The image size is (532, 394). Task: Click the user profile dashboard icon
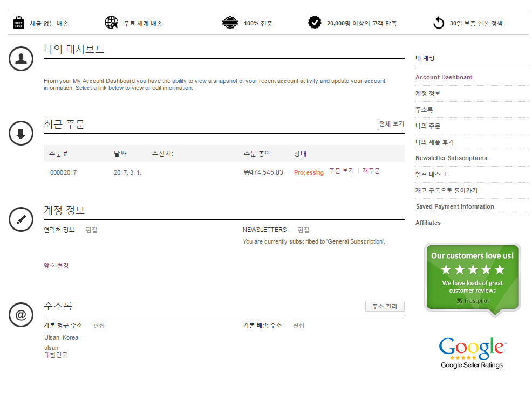(x=21, y=58)
